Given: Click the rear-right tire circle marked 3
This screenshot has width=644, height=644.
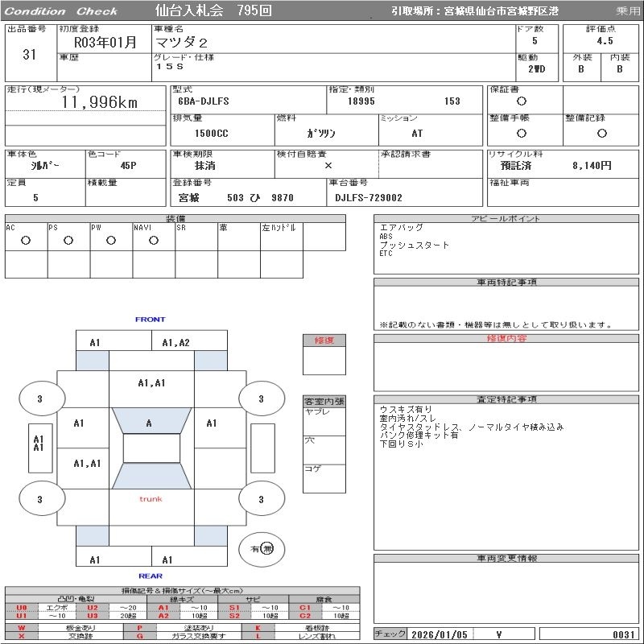Looking at the screenshot, I should click(x=261, y=499).
